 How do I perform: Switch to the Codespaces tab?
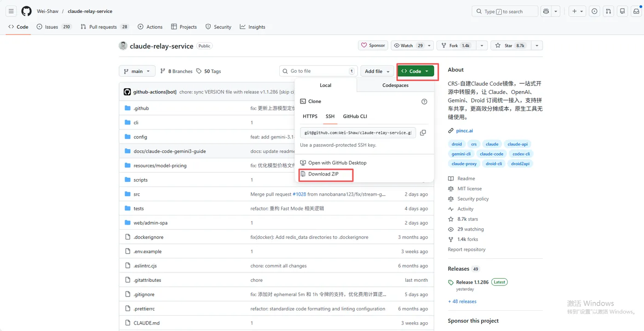(395, 85)
